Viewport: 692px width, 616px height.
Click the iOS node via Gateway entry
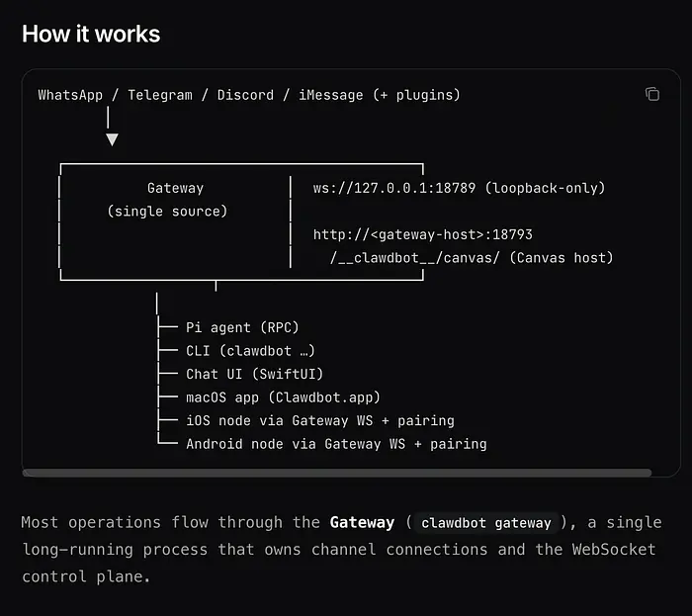[x=319, y=420]
